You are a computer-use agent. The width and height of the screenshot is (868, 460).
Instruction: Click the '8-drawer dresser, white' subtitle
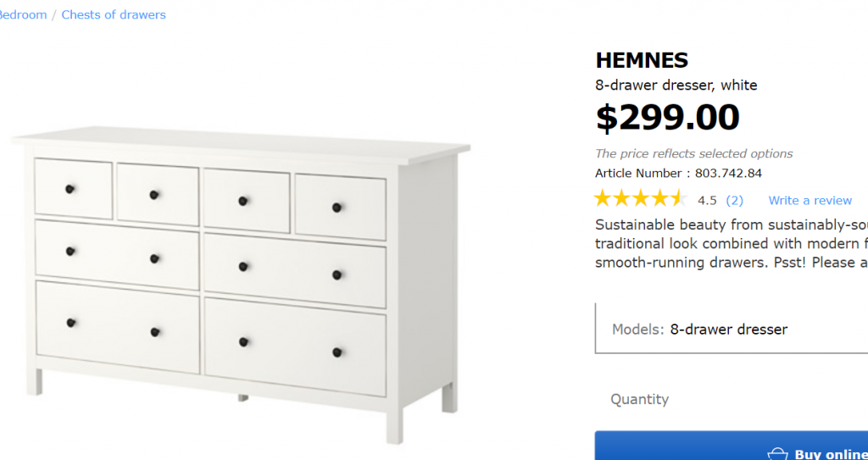click(x=676, y=86)
